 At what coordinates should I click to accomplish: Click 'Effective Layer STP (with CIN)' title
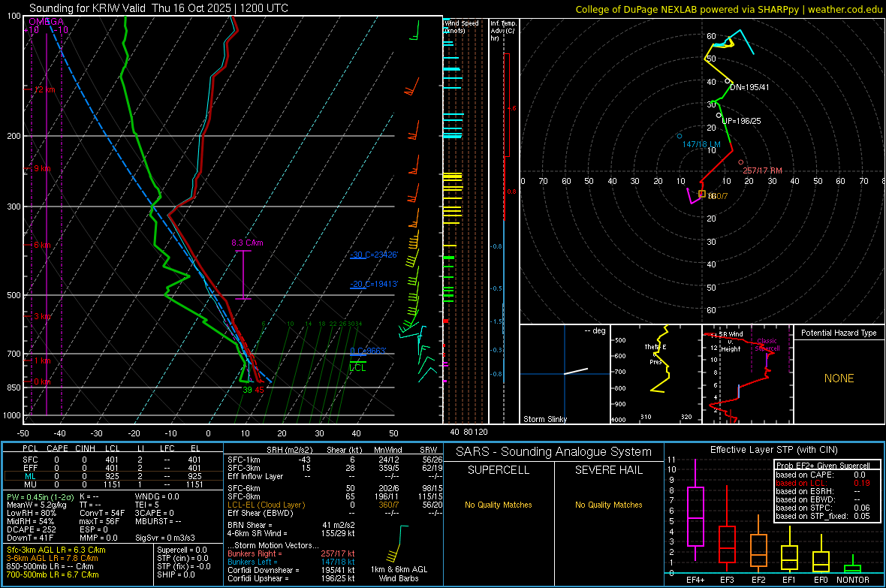tap(773, 450)
